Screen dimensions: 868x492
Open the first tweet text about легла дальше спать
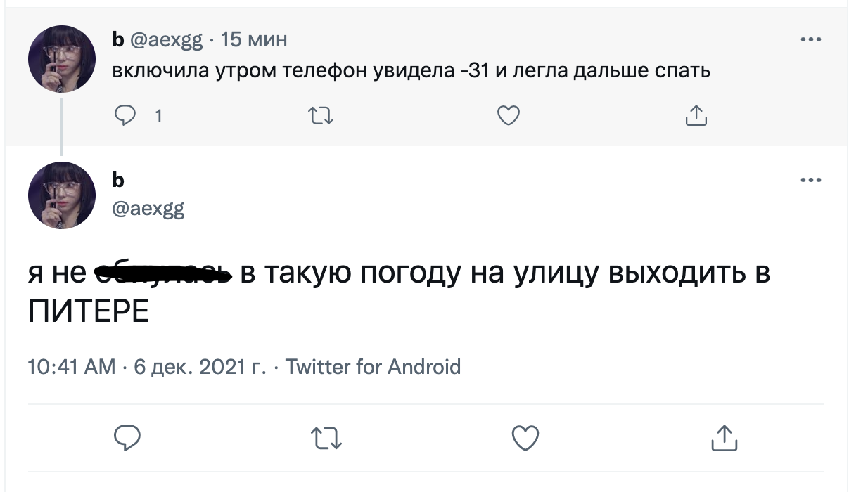411,71
